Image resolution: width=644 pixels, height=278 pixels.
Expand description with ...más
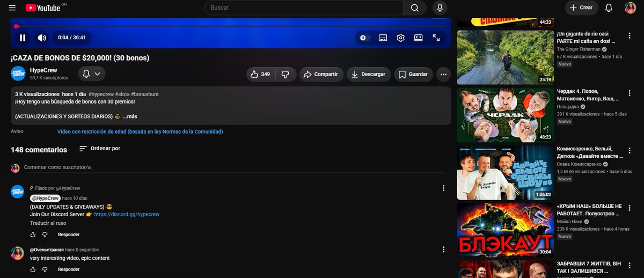[130, 116]
